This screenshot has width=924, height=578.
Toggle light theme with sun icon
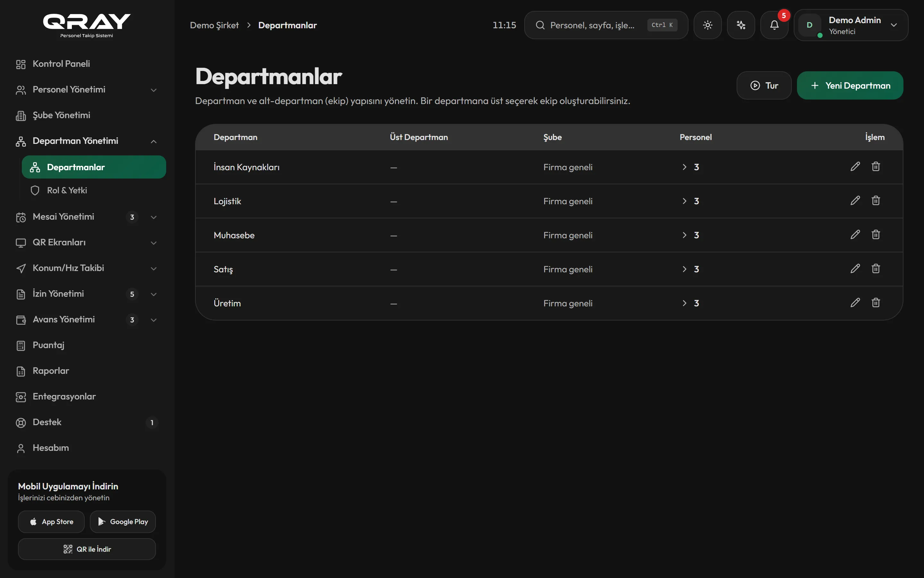pos(707,25)
